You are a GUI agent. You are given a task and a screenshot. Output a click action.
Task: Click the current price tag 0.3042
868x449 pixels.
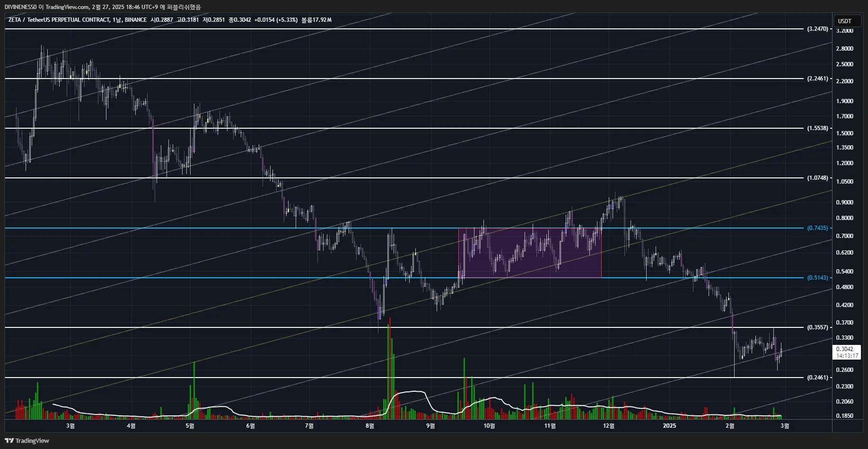point(847,352)
